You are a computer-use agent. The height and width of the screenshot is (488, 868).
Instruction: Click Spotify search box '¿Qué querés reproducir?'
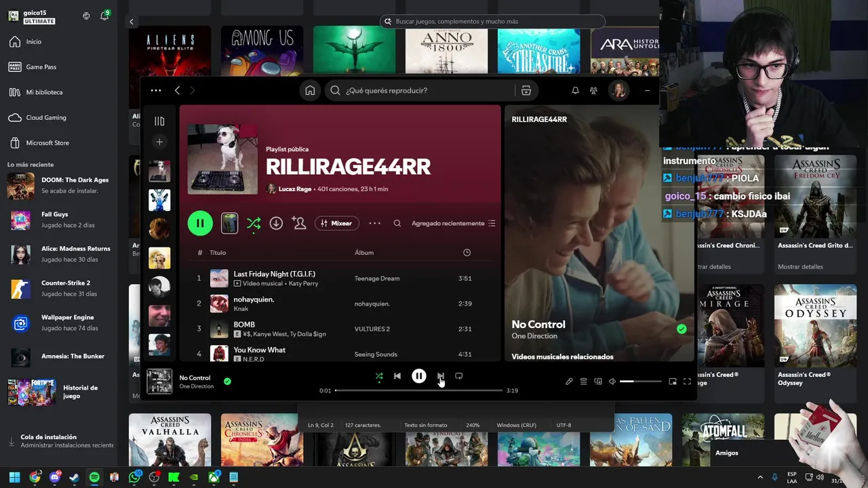pyautogui.click(x=419, y=90)
